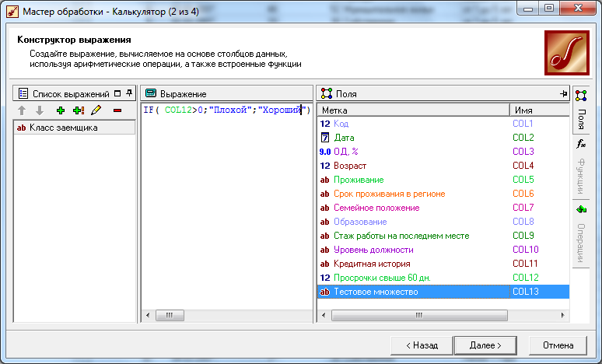Click the wizard title bar app icon
This screenshot has height=364, width=602.
click(12, 12)
